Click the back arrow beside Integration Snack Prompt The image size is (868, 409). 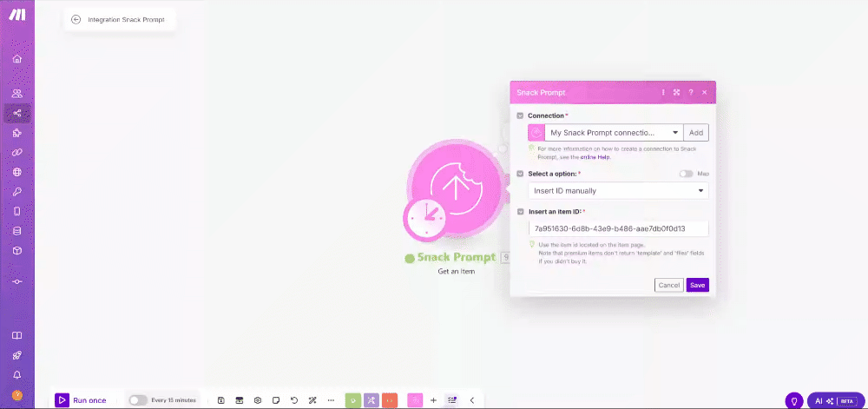click(x=76, y=19)
